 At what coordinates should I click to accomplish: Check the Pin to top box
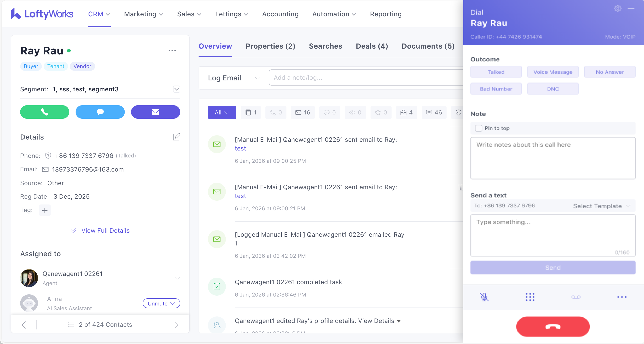tap(479, 128)
